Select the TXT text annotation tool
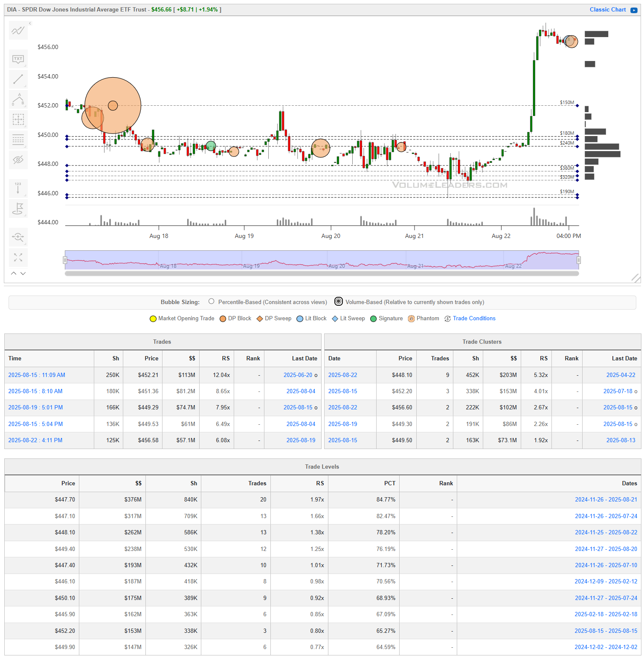 tap(18, 59)
